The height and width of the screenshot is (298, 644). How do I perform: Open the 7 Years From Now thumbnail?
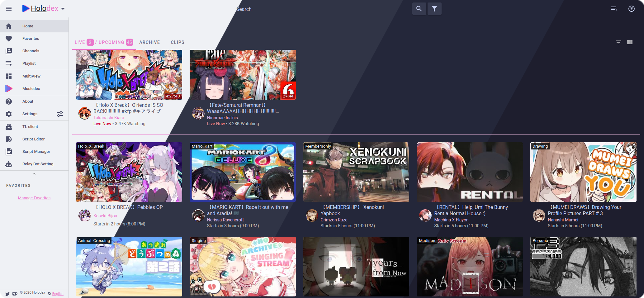(x=356, y=267)
